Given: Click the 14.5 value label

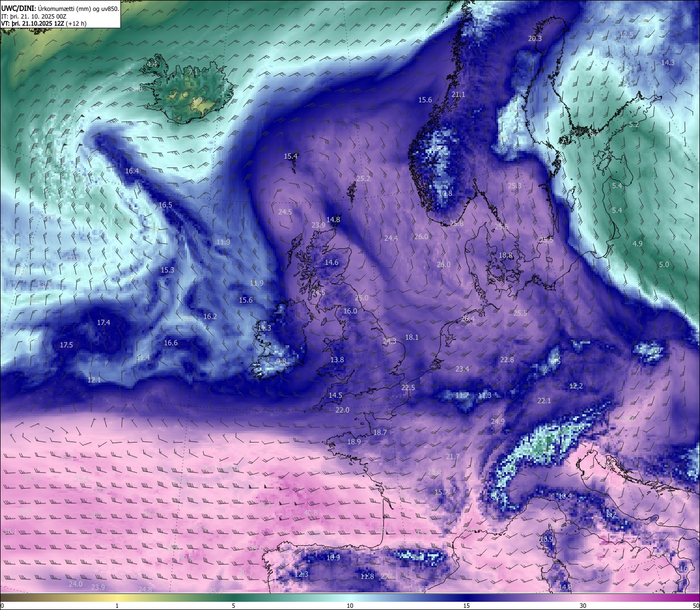Looking at the screenshot, I should coord(335,396).
